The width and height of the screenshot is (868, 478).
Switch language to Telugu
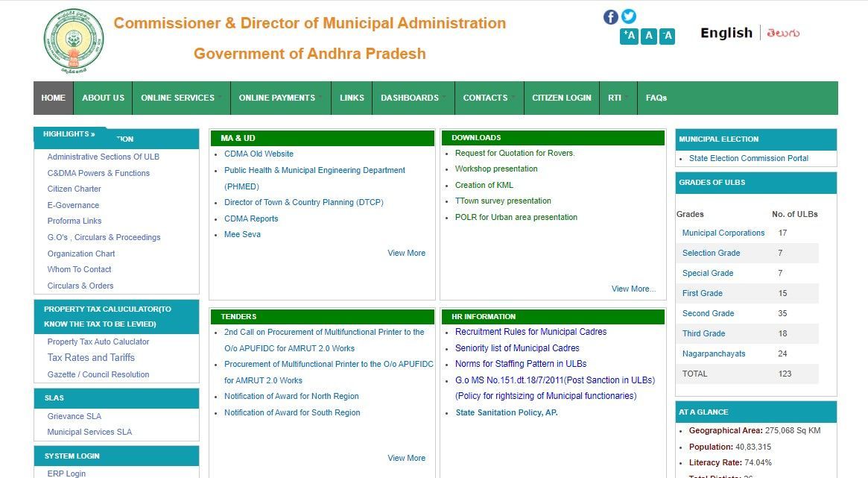tap(783, 33)
